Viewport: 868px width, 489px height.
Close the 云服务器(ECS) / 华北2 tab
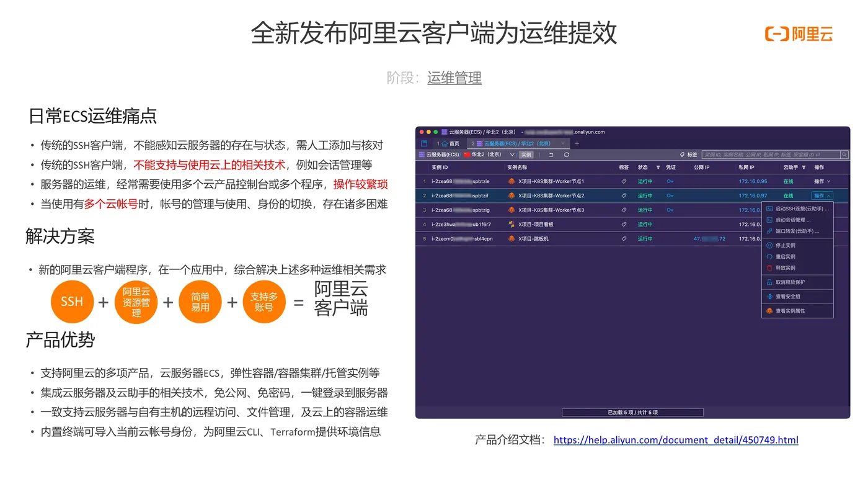click(563, 143)
